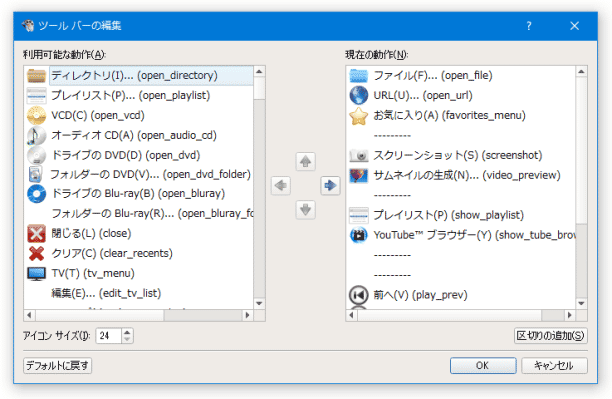The height and width of the screenshot is (399, 612).
Task: Click the 区切りの追加(S) button
Action: 550,336
